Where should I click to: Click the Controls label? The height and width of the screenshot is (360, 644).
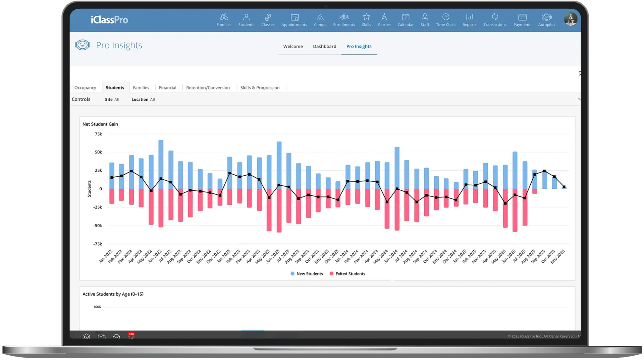click(x=81, y=99)
